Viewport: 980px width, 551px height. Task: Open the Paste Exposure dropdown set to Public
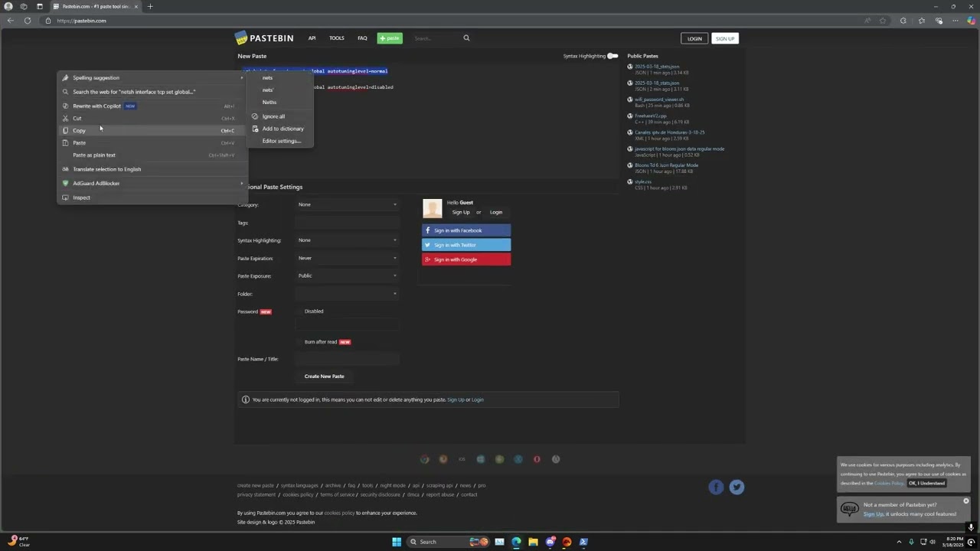click(x=348, y=275)
